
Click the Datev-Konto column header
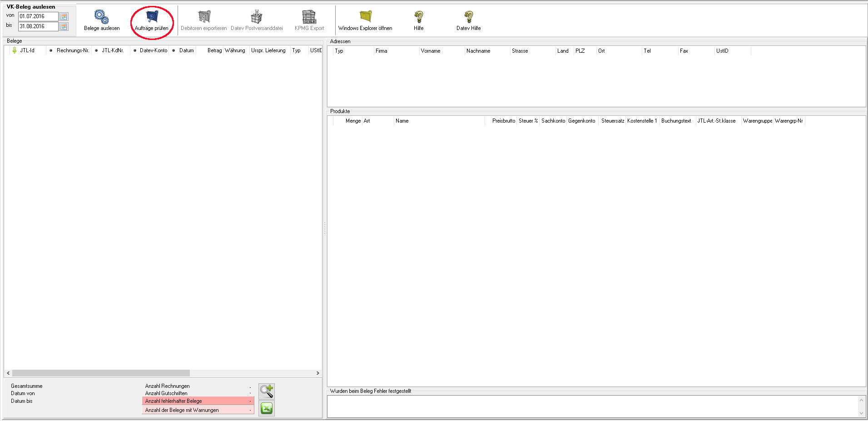(153, 50)
